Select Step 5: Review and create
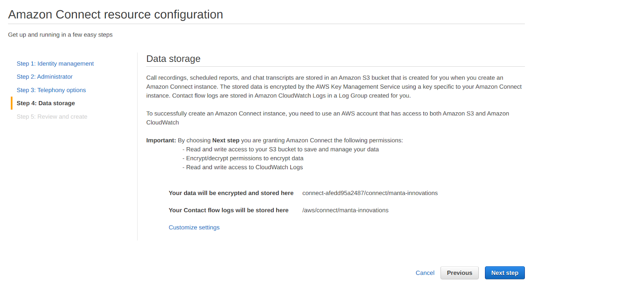Image resolution: width=644 pixels, height=299 pixels. pyautogui.click(x=52, y=117)
